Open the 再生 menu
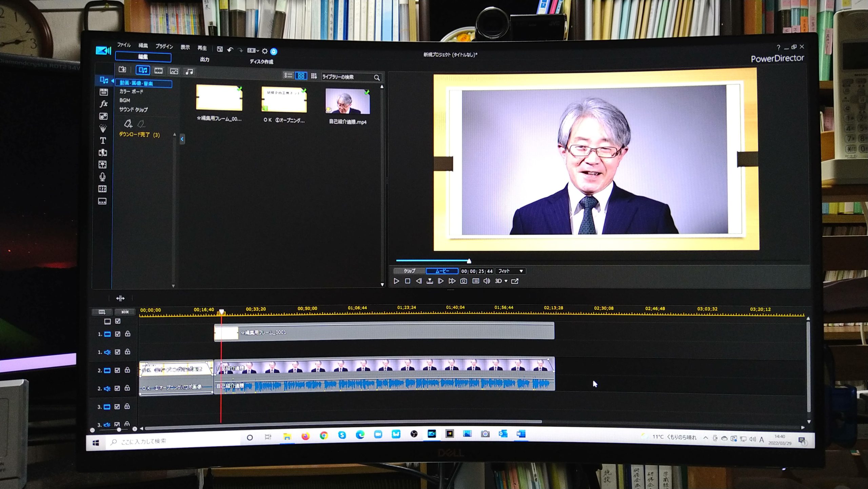The image size is (868, 489). pos(202,48)
